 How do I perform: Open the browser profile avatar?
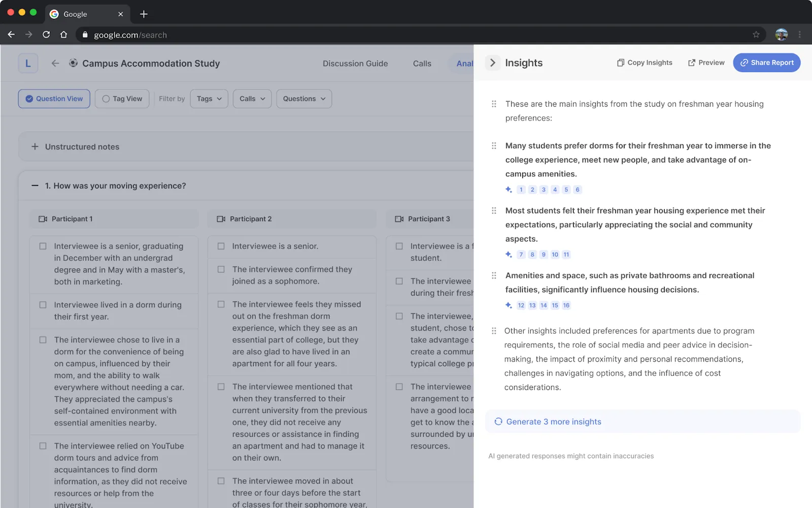[x=782, y=35]
